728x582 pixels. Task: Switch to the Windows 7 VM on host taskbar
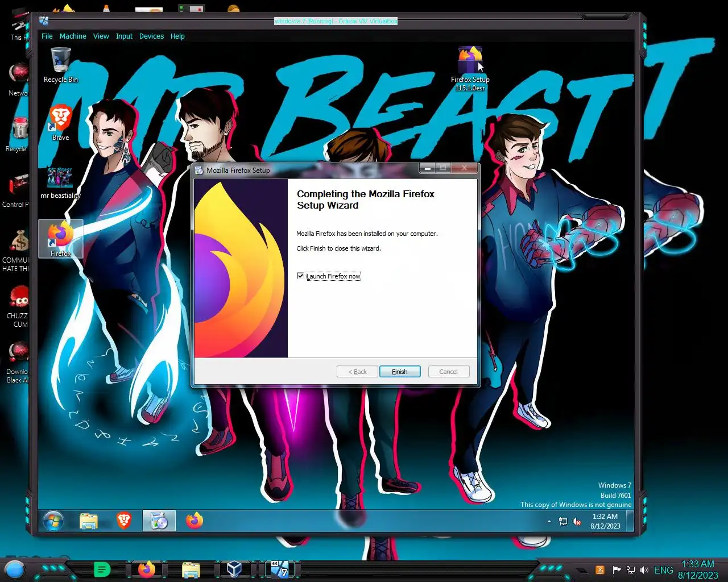[x=279, y=569]
